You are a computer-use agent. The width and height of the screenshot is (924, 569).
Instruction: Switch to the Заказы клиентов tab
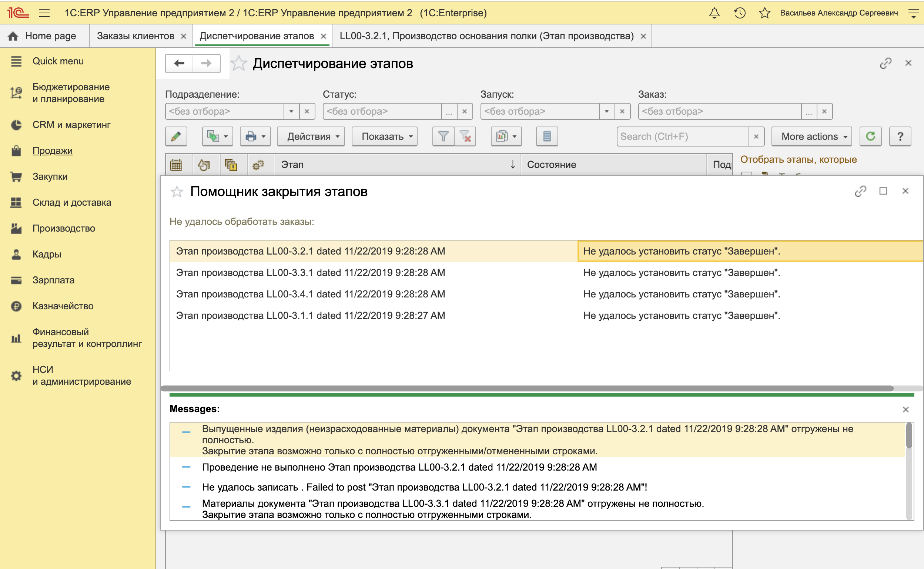135,36
